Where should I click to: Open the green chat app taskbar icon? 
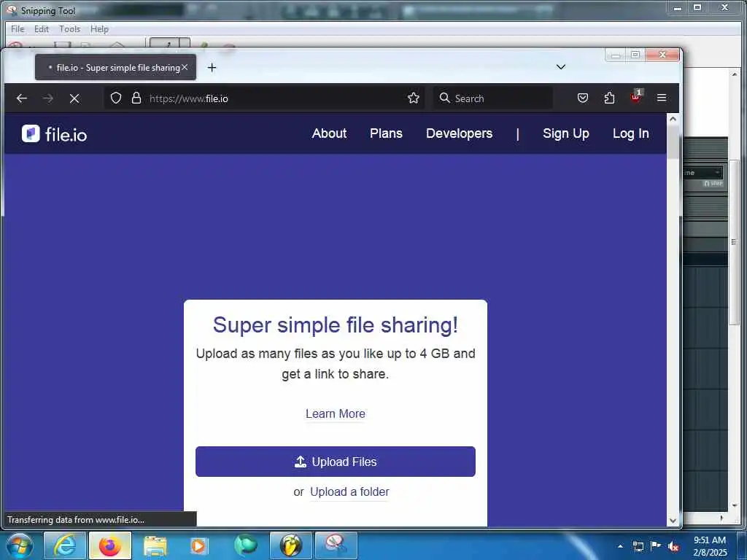(x=245, y=545)
